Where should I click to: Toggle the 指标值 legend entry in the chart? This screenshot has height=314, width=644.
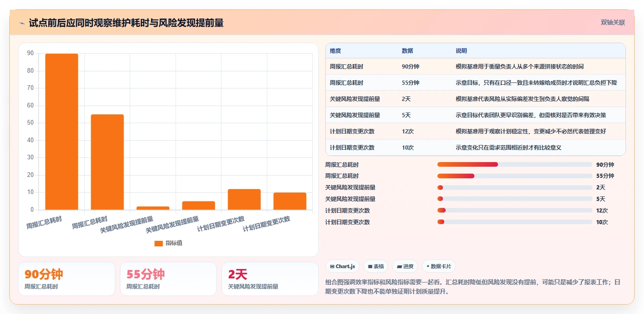[168, 243]
